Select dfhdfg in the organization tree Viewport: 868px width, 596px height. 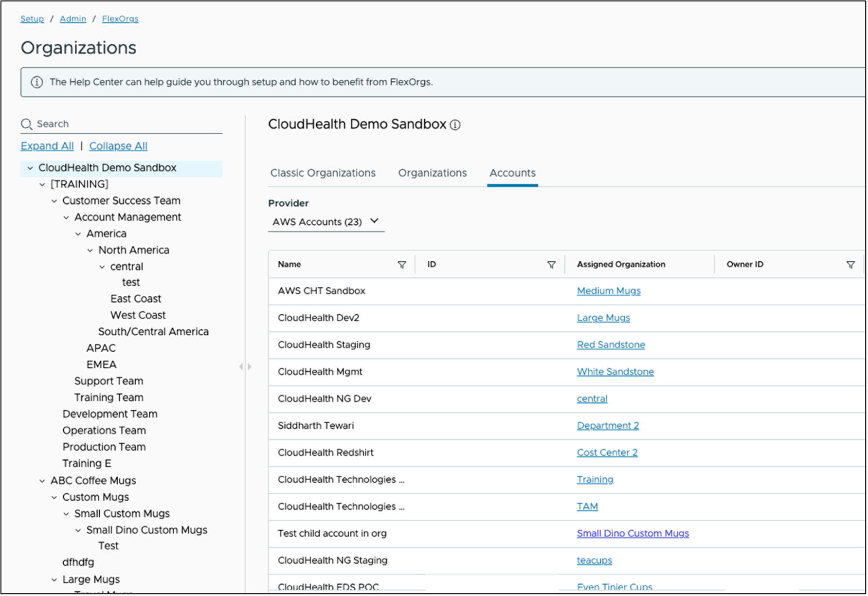78,563
